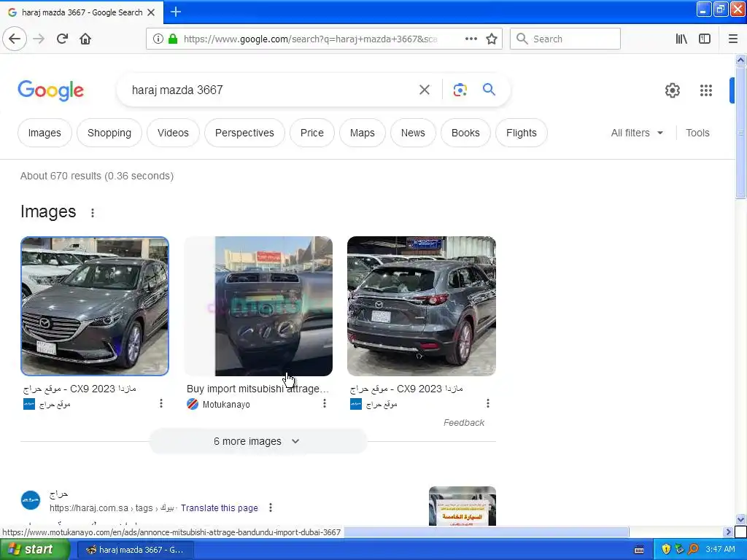This screenshot has width=747, height=560.
Task: Open the haraj.com.sa result URL line
Action: tap(112, 508)
